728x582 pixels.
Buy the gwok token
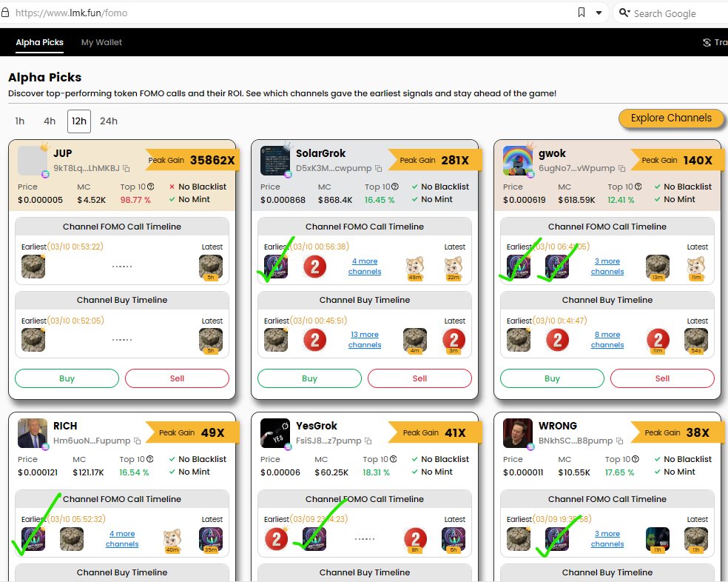click(x=552, y=378)
